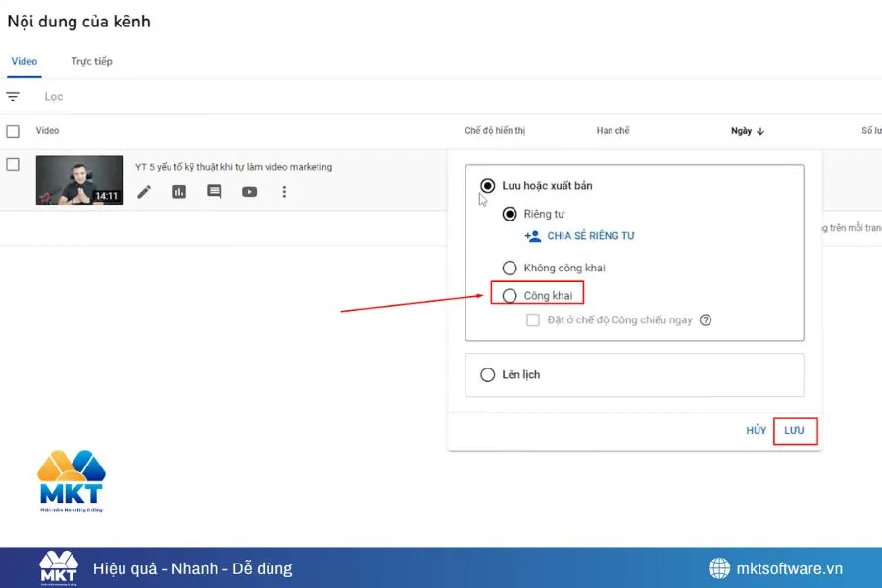Choose the Lên lịch radio option
This screenshot has height=588, width=882.
(x=487, y=374)
